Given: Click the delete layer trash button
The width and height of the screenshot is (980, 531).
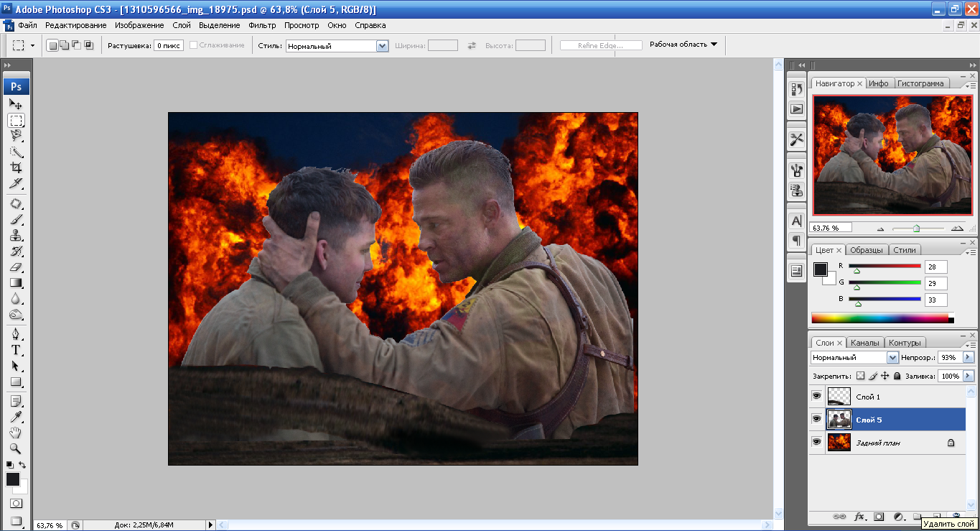Looking at the screenshot, I should [956, 516].
